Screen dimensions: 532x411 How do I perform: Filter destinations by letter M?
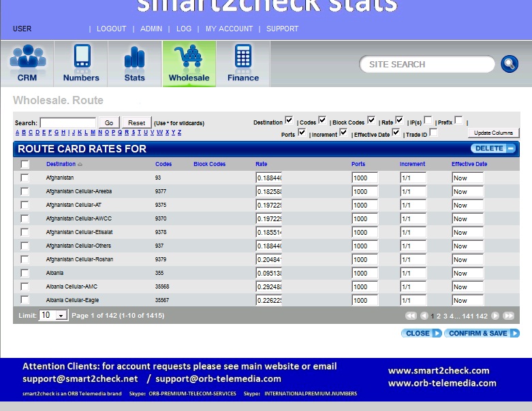(93, 133)
